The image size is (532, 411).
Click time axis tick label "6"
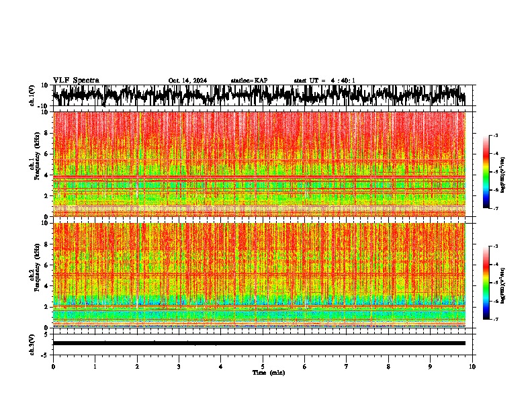[x=305, y=367]
